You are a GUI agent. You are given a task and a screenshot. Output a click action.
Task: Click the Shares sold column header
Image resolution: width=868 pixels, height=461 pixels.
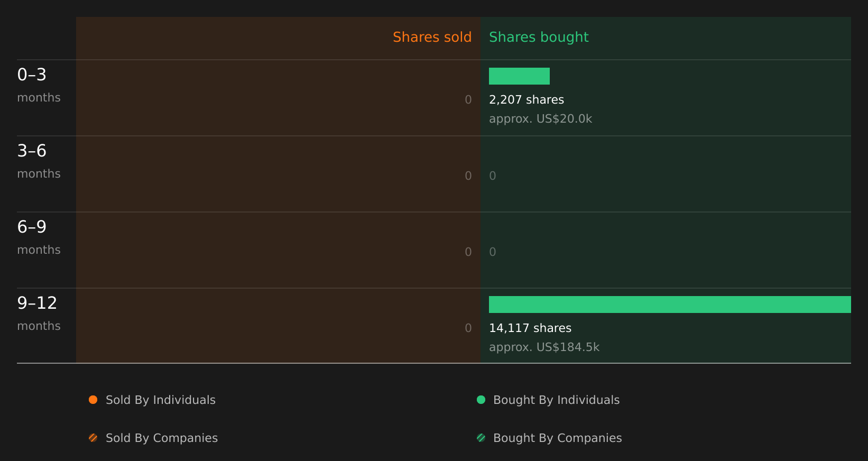pyautogui.click(x=432, y=37)
